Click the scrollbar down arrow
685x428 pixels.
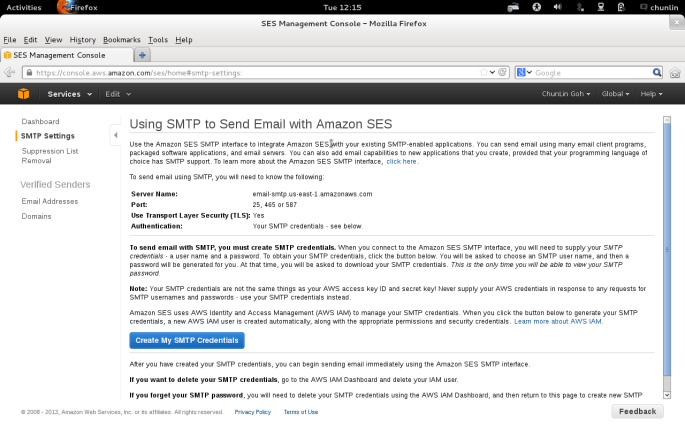(667, 395)
